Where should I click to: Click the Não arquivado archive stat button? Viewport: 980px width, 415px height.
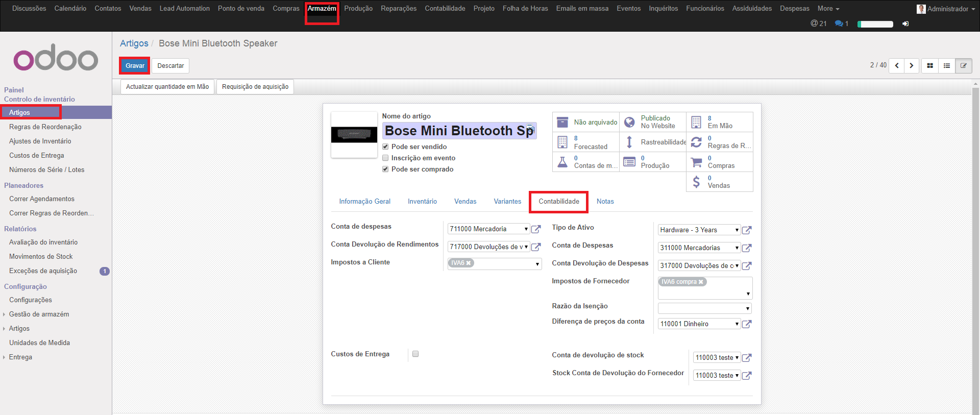(x=586, y=123)
